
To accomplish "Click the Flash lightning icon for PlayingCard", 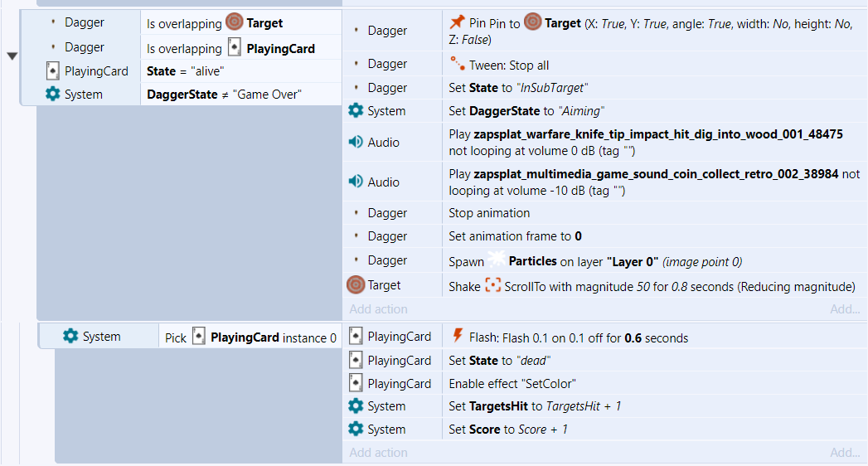I will click(458, 337).
